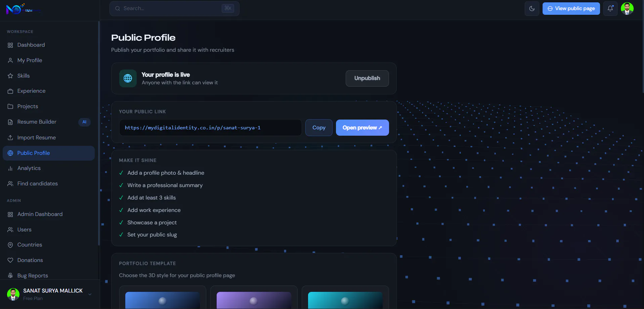Click the green globe icon beside profile live status
The height and width of the screenshot is (309, 644).
click(128, 78)
